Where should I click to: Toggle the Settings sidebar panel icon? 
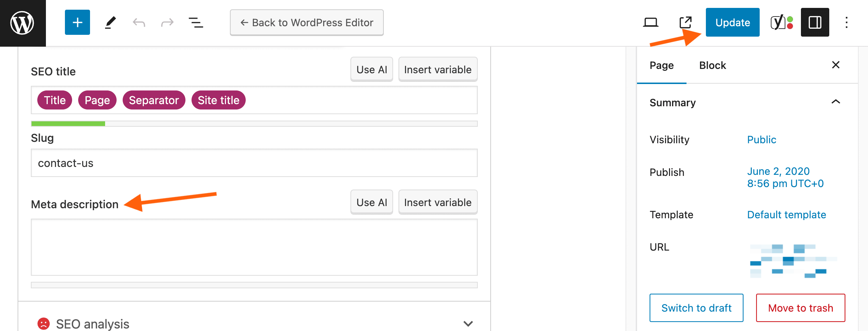[x=815, y=22]
